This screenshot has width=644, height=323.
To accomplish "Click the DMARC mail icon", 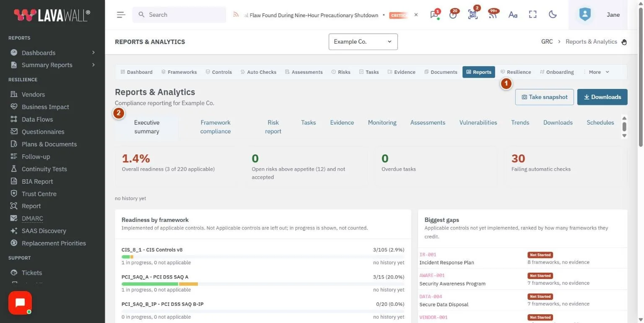I will [14, 219].
